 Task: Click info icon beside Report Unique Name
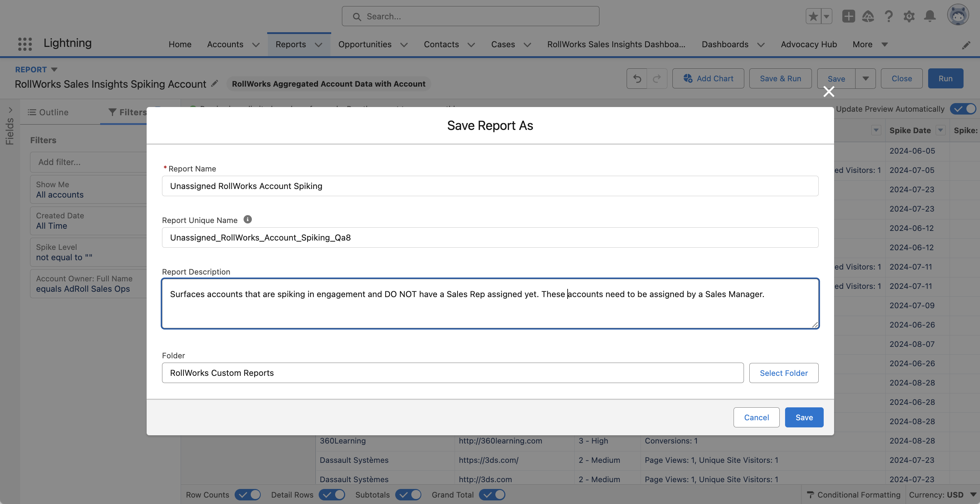coord(247,220)
